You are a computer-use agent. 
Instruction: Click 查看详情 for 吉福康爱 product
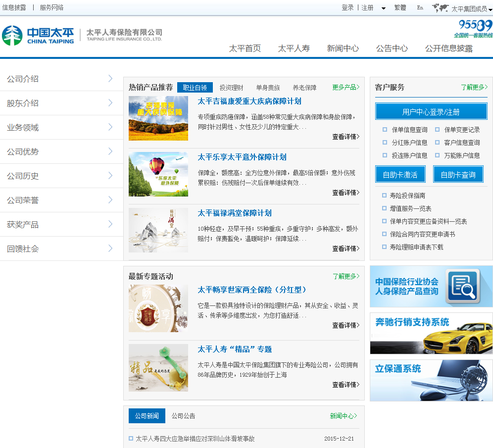pos(346,137)
